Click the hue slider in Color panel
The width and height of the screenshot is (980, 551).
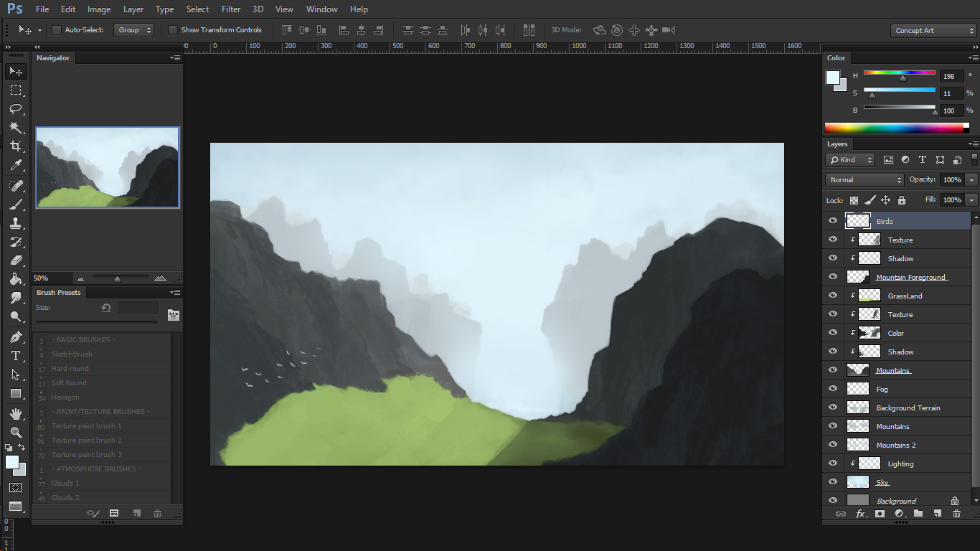[x=900, y=72]
